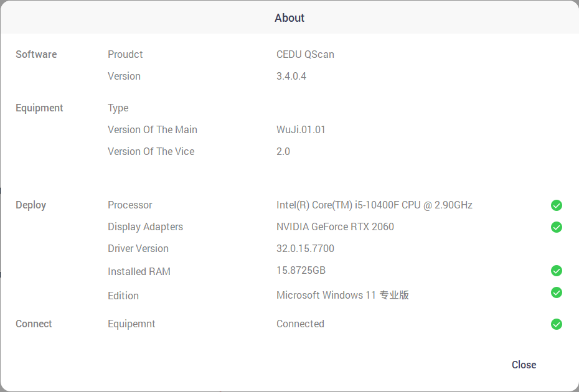Click the green check beside Windows Edition
Screen dimensions: 579x392
pyautogui.click(x=557, y=292)
